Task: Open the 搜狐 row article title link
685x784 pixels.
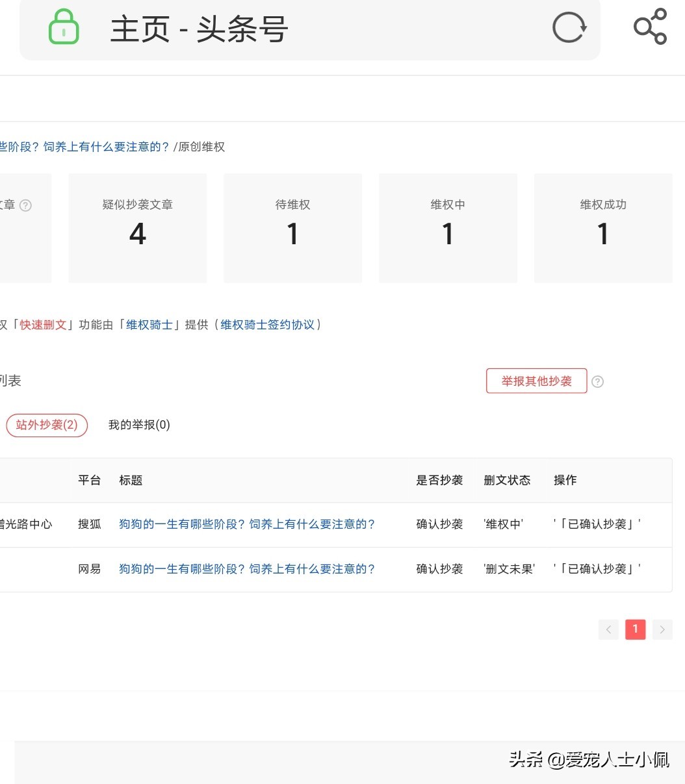Action: [x=248, y=524]
